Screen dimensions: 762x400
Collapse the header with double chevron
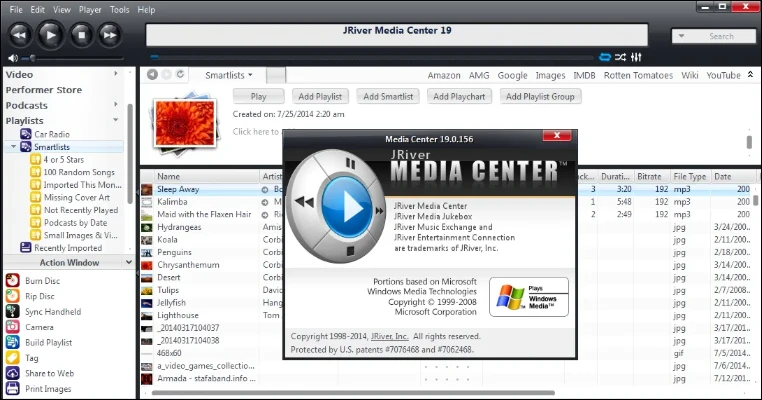(x=750, y=74)
